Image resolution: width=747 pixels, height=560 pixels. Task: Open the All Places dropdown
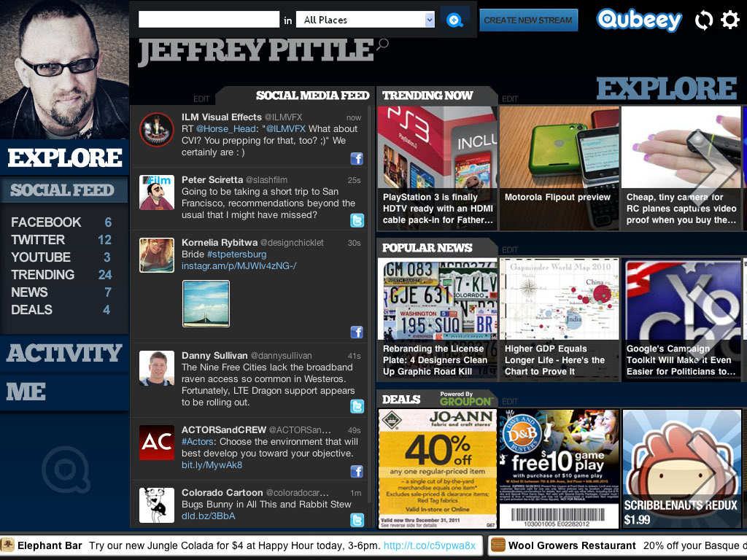(x=365, y=20)
